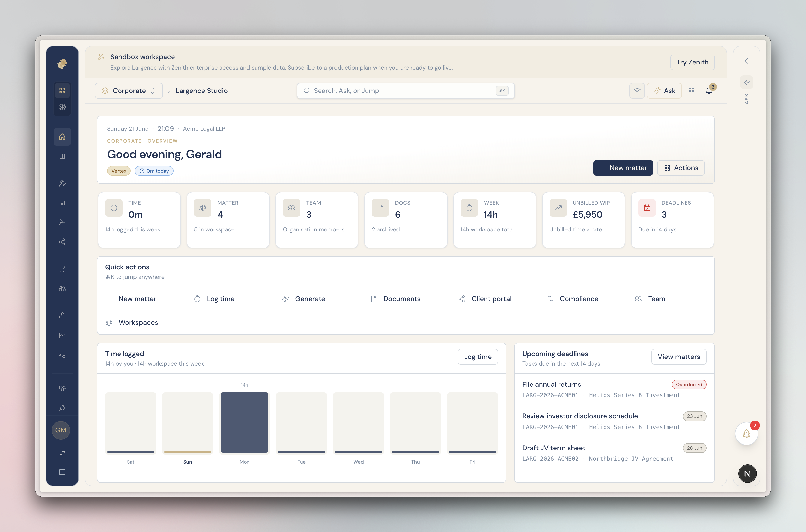806x532 pixels.
Task: Choose Client portal in Quick actions
Action: 485,299
